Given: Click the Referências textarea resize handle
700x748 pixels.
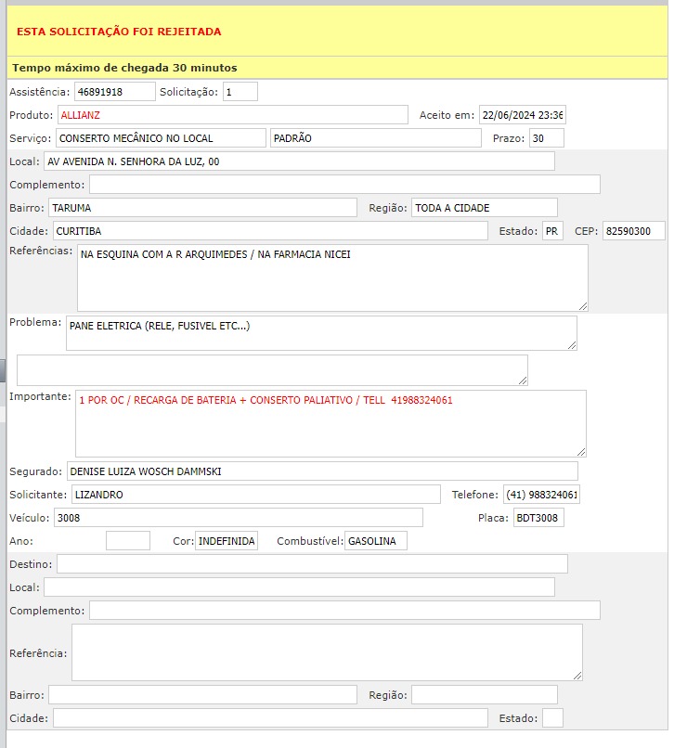Looking at the screenshot, I should click(x=583, y=306).
